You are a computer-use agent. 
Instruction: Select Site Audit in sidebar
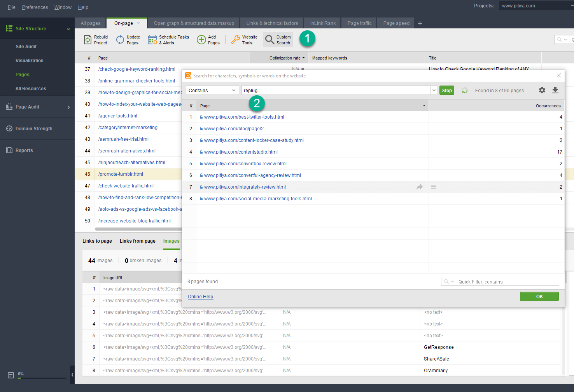(26, 47)
